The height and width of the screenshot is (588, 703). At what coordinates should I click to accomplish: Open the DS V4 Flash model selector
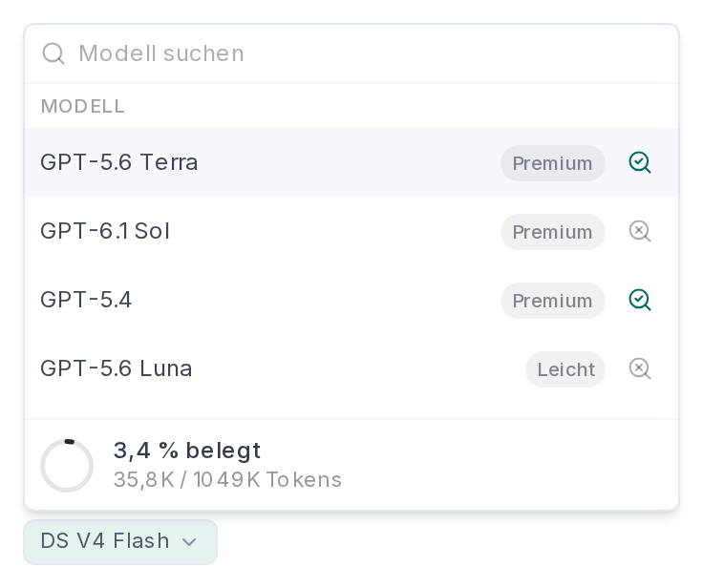tap(120, 542)
